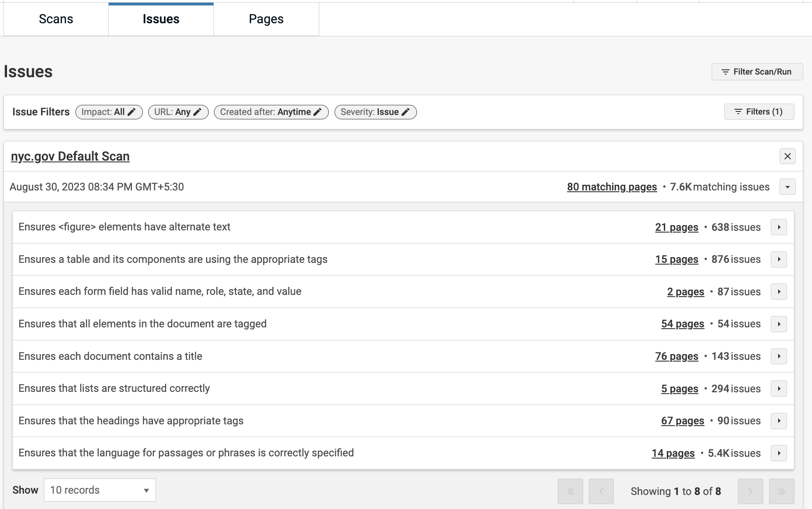Image resolution: width=812 pixels, height=509 pixels.
Task: Jump to last page of results
Action: point(781,491)
